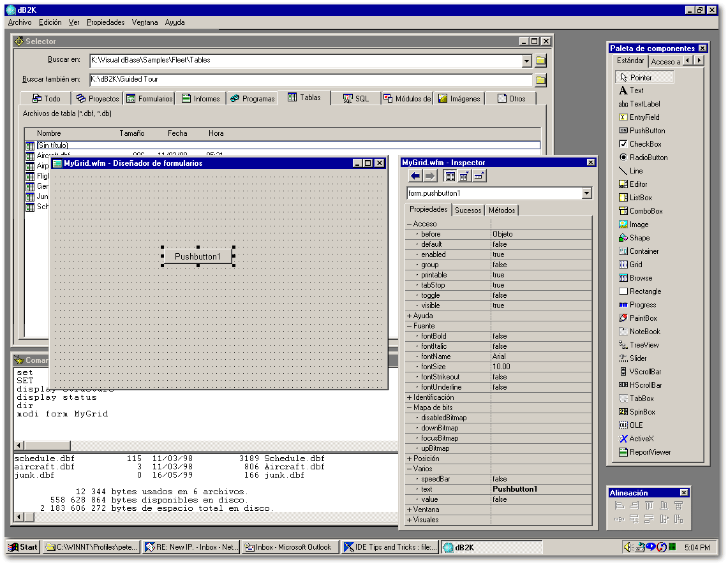Click Inspector back arrow button

[x=415, y=176]
